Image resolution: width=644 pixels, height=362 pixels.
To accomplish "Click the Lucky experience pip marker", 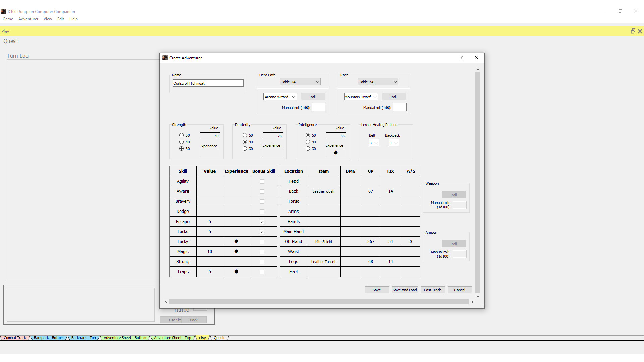I will tap(236, 241).
